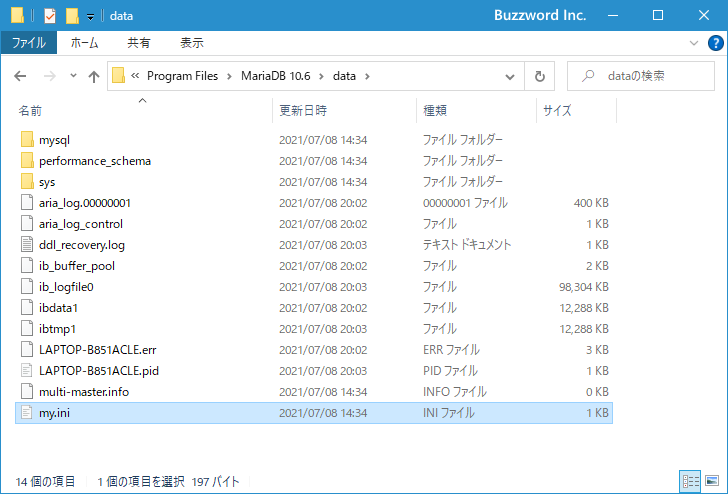Select the performance_schema folder icon
The height and width of the screenshot is (494, 728).
coord(27,161)
